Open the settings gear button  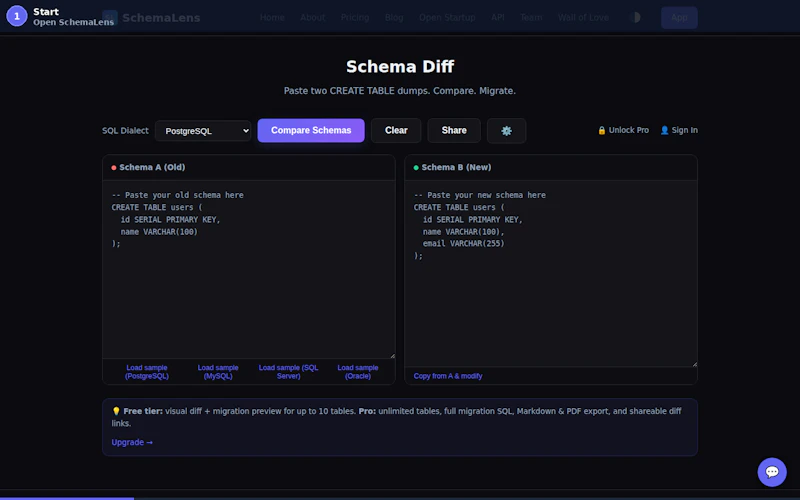(506, 131)
